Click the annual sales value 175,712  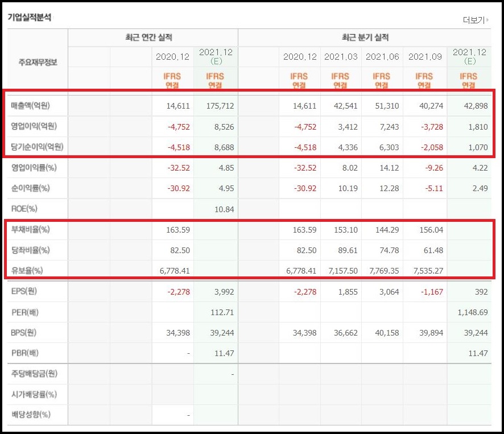(220, 106)
